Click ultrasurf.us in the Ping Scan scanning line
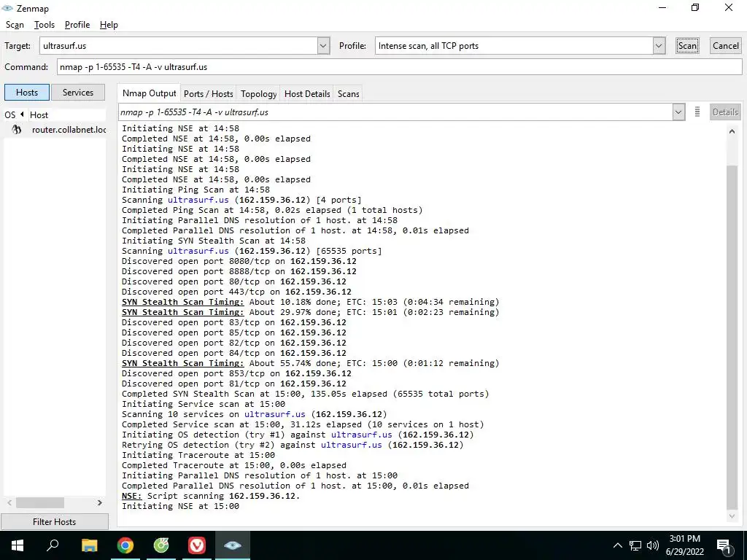This screenshot has height=560, width=747. point(198,200)
